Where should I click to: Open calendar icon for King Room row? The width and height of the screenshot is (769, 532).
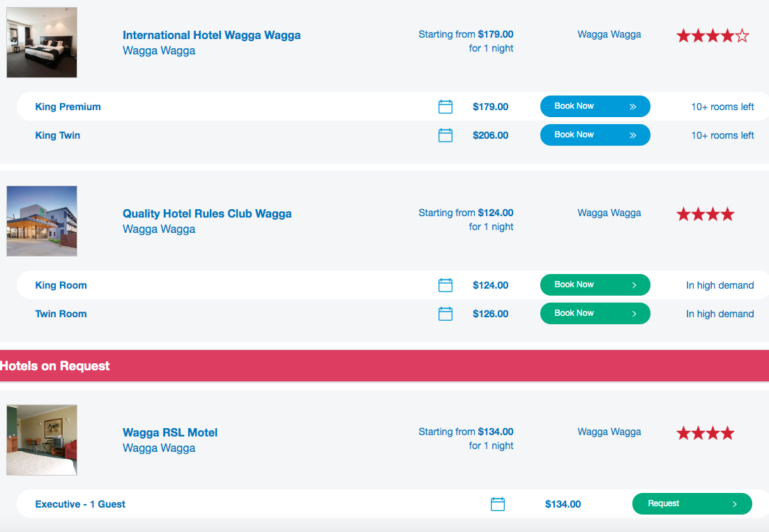pyautogui.click(x=446, y=285)
